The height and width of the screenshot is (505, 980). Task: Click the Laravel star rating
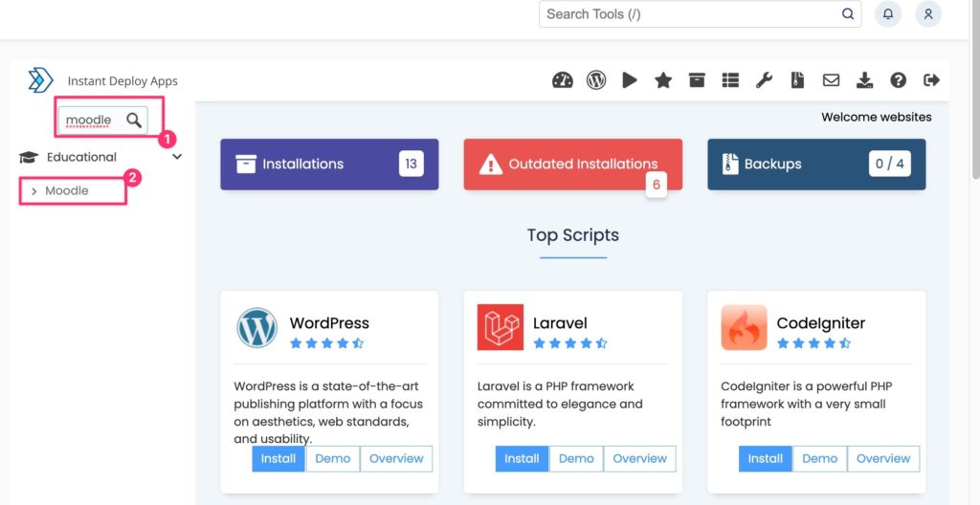click(x=570, y=343)
